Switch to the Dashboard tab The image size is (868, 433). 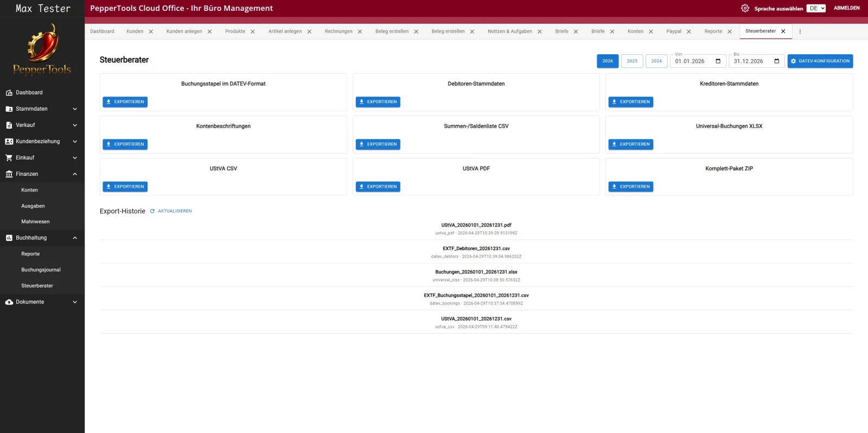(x=102, y=31)
